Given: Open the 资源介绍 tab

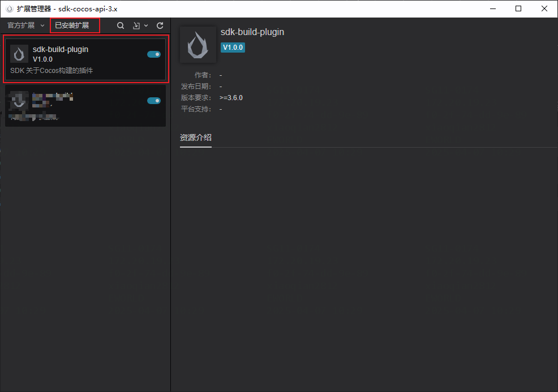Looking at the screenshot, I should click(x=196, y=137).
